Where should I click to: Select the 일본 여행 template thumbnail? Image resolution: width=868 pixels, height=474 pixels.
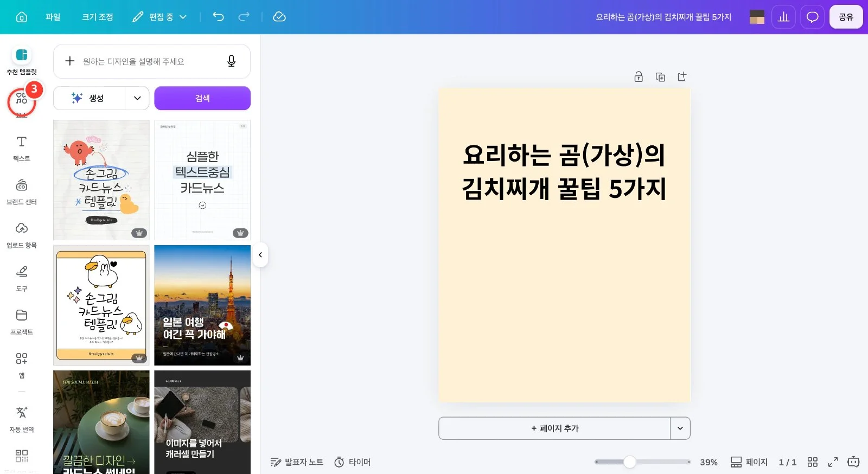[202, 305]
